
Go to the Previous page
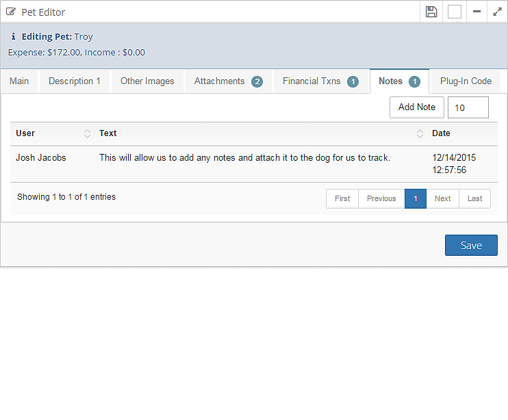pos(381,198)
